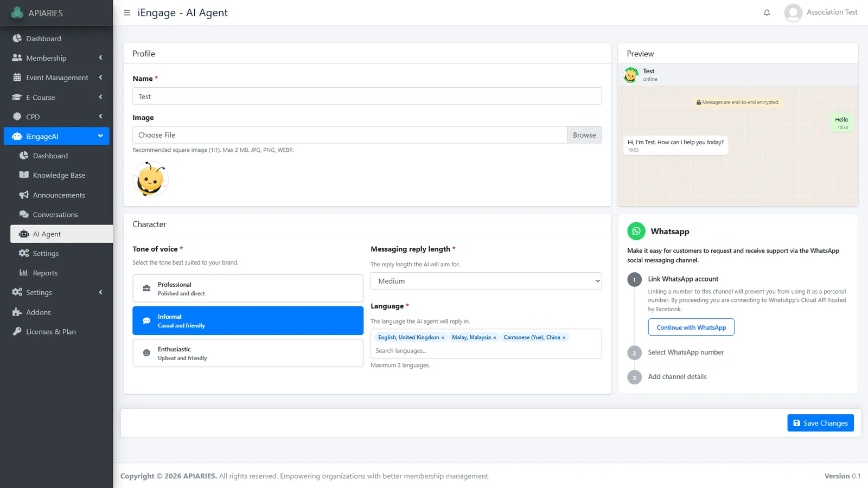Open the AI Agent submenu item

[62, 234]
